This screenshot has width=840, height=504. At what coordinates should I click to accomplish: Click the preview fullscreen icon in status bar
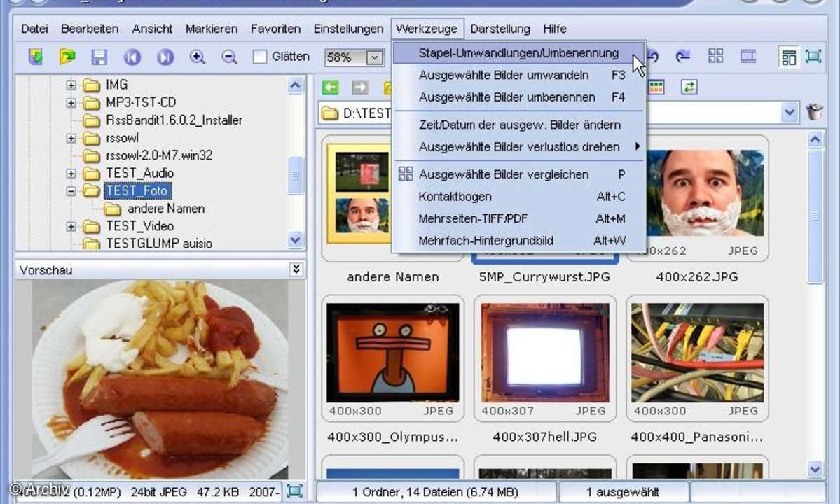coord(295,491)
